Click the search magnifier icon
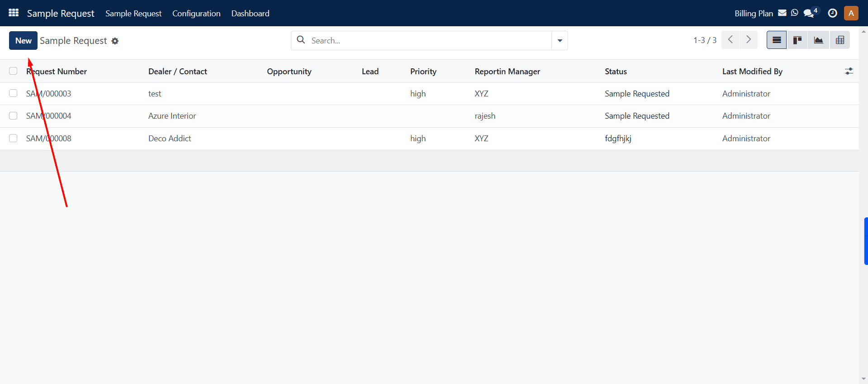Image resolution: width=868 pixels, height=384 pixels. (301, 40)
